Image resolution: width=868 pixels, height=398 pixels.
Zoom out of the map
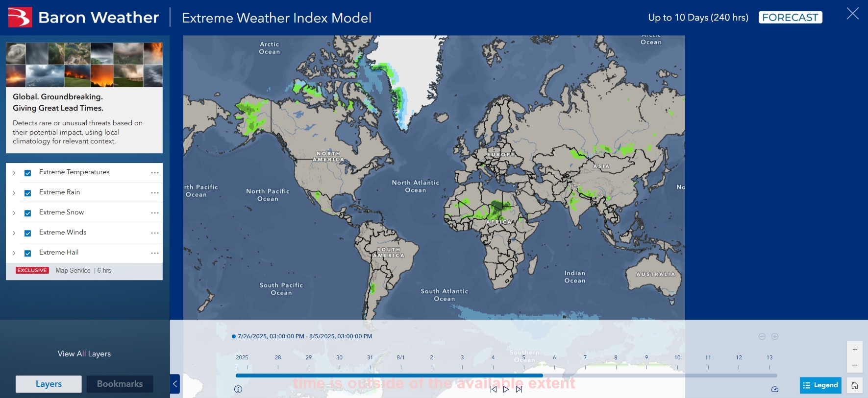pos(854,365)
